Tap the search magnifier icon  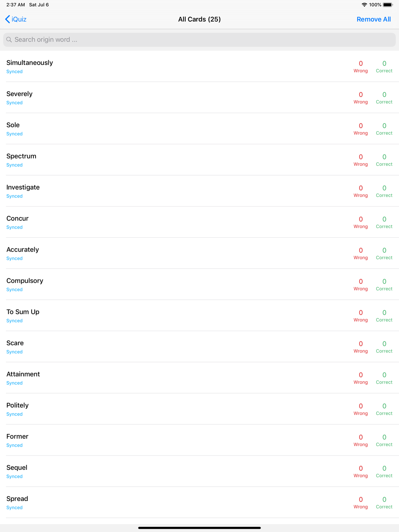coord(9,39)
